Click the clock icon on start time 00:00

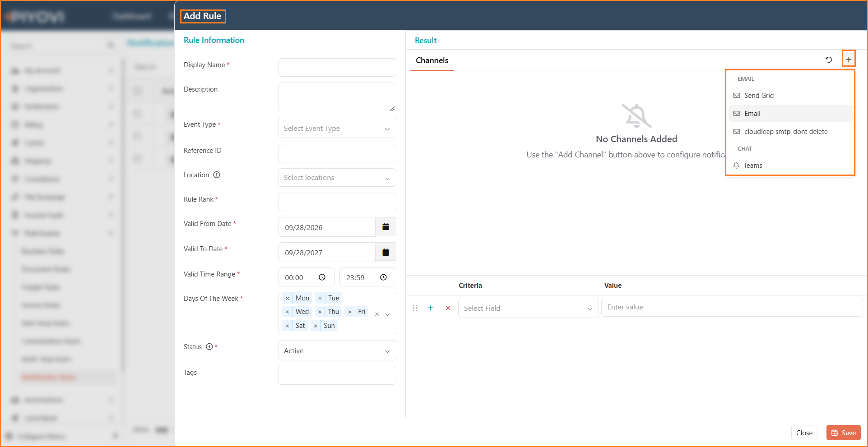pos(322,277)
